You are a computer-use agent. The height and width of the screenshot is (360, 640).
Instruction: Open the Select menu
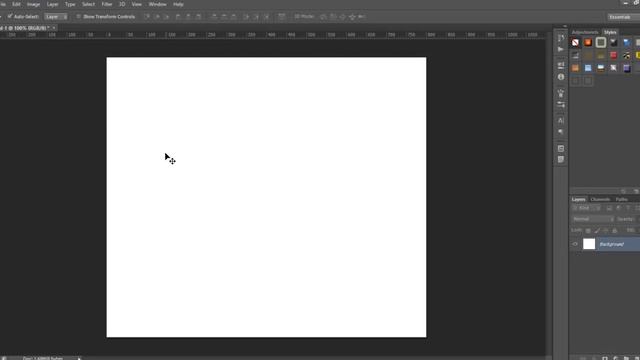pyautogui.click(x=88, y=4)
